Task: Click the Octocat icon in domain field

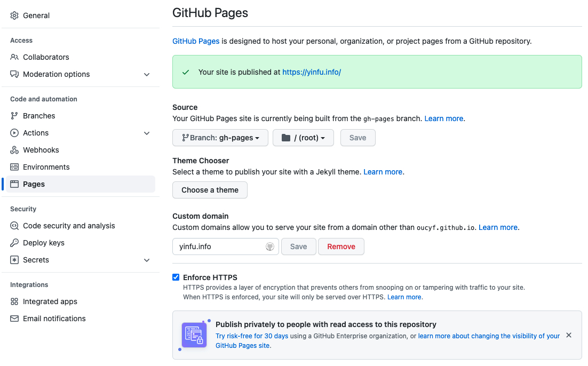Action: point(270,246)
